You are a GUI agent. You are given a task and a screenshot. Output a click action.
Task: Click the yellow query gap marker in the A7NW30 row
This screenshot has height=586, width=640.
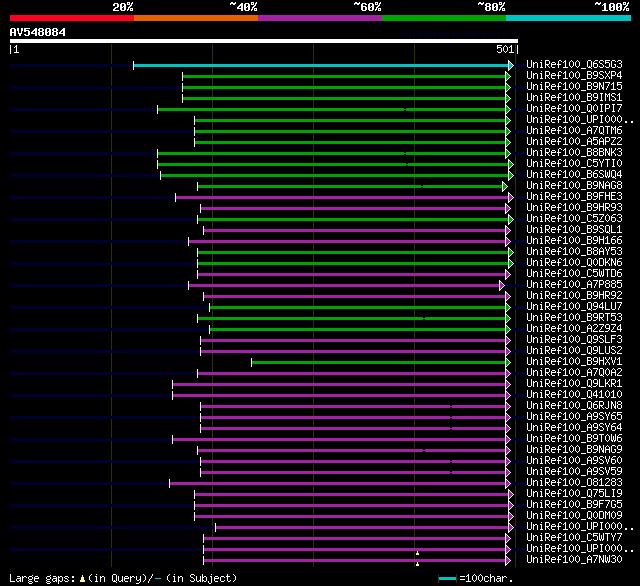[x=417, y=564]
